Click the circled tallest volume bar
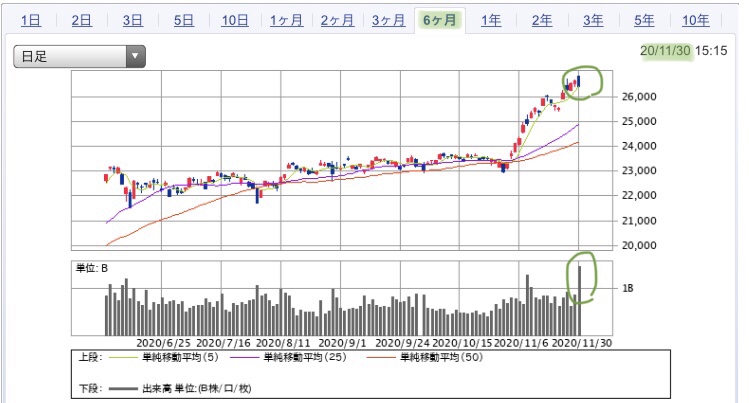This screenshot has height=403, width=749. pos(580,300)
